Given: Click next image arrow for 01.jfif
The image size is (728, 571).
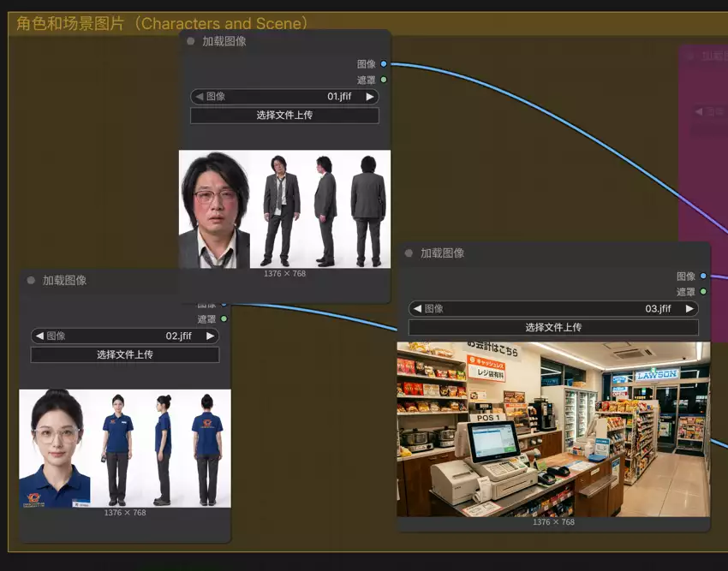Looking at the screenshot, I should click(x=370, y=97).
